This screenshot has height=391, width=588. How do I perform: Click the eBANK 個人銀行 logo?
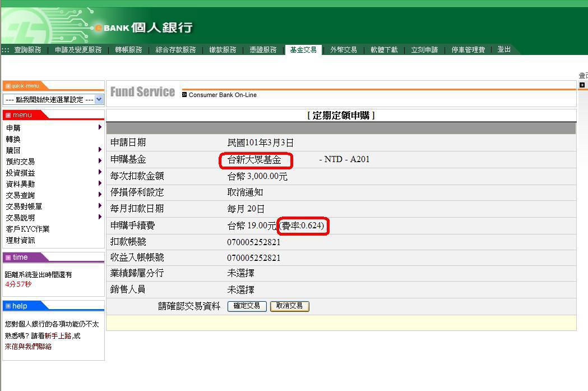pos(143,27)
